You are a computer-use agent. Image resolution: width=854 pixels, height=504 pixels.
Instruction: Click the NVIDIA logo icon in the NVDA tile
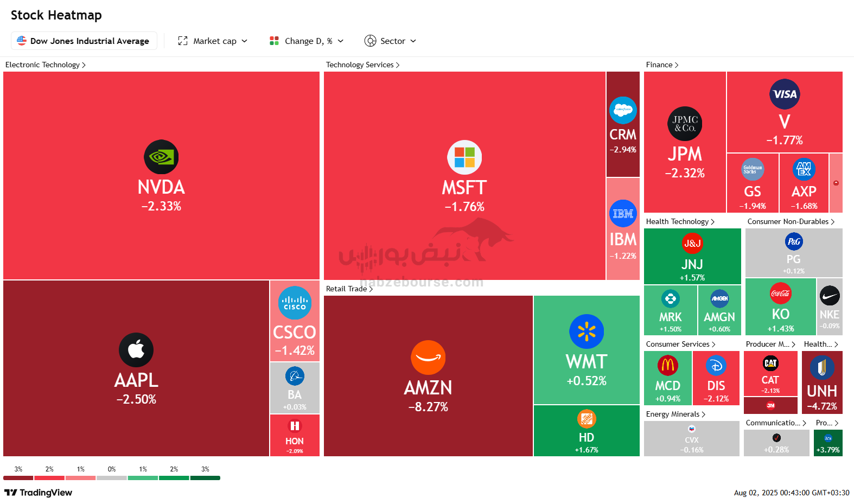pyautogui.click(x=161, y=157)
